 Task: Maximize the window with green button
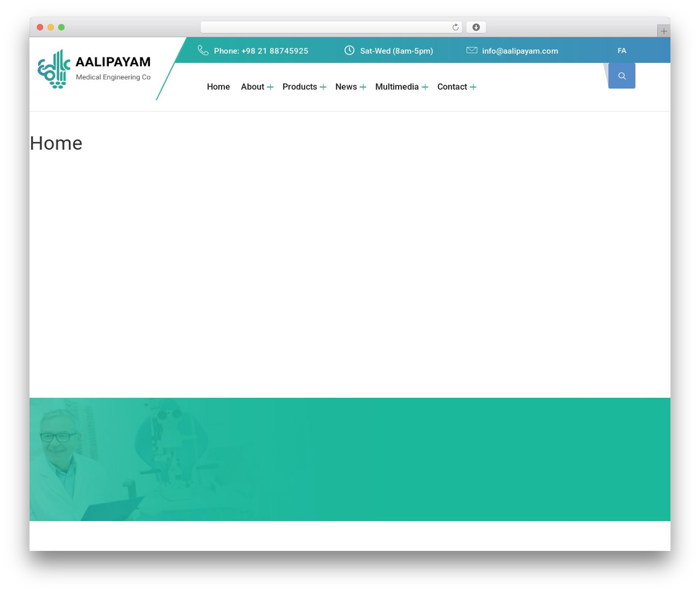(61, 27)
